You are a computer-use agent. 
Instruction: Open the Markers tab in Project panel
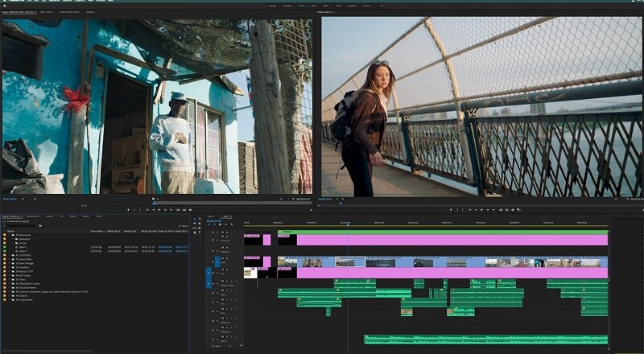click(85, 216)
